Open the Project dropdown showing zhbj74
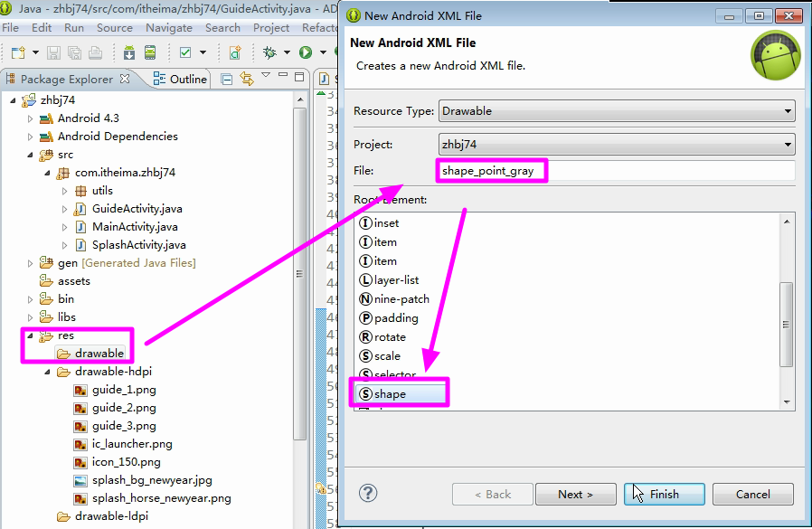The height and width of the screenshot is (529, 812). pyautogui.click(x=617, y=144)
